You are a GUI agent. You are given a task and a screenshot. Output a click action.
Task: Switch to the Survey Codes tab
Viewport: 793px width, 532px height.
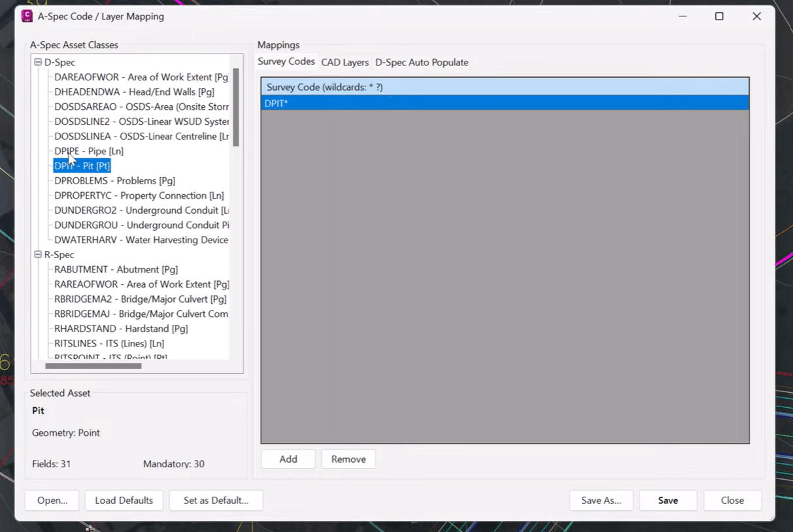(x=286, y=61)
